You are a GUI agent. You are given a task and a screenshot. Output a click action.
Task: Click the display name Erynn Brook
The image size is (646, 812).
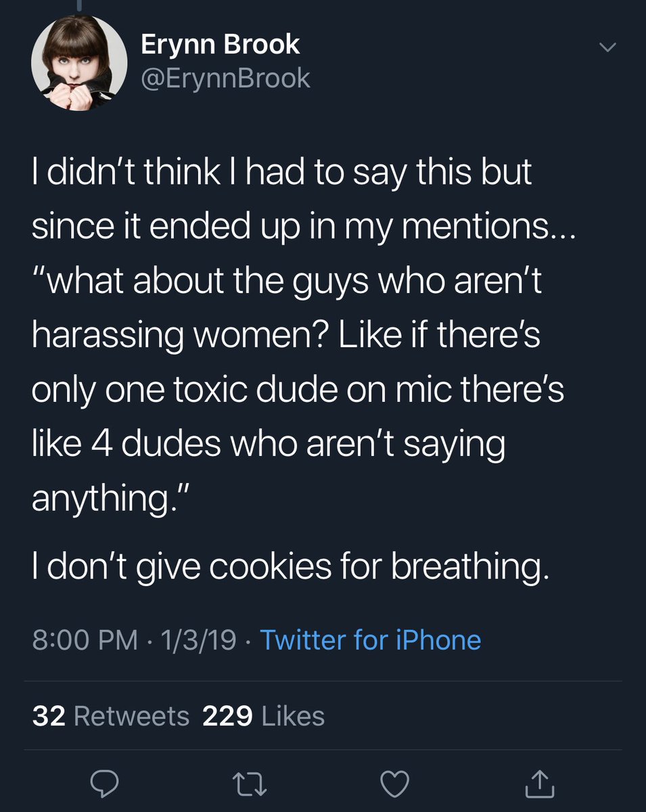click(x=220, y=45)
